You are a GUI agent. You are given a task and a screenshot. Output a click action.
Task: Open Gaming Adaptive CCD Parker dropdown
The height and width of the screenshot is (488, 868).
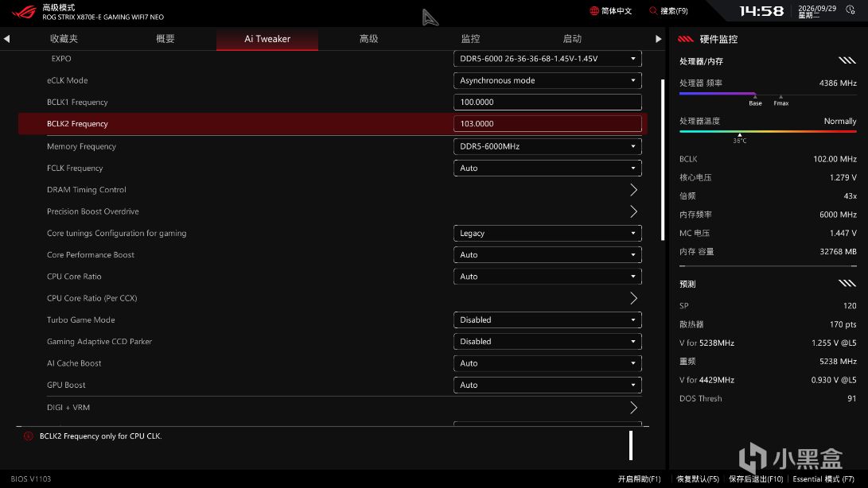coord(547,342)
